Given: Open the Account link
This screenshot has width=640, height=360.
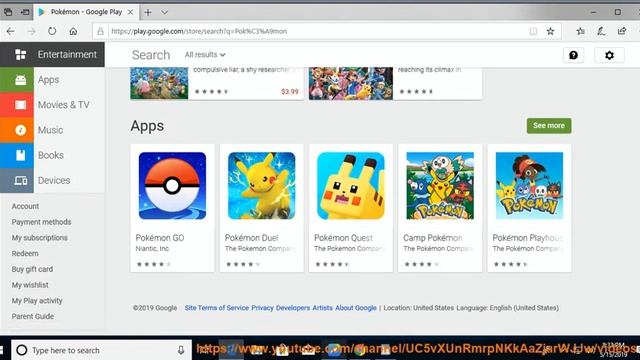Looking at the screenshot, I should click(25, 207).
